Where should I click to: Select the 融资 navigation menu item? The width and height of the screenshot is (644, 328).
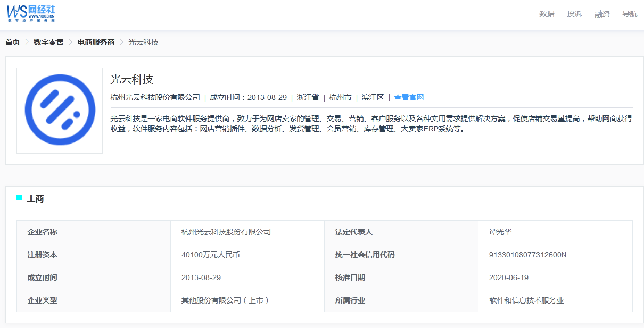pos(602,14)
